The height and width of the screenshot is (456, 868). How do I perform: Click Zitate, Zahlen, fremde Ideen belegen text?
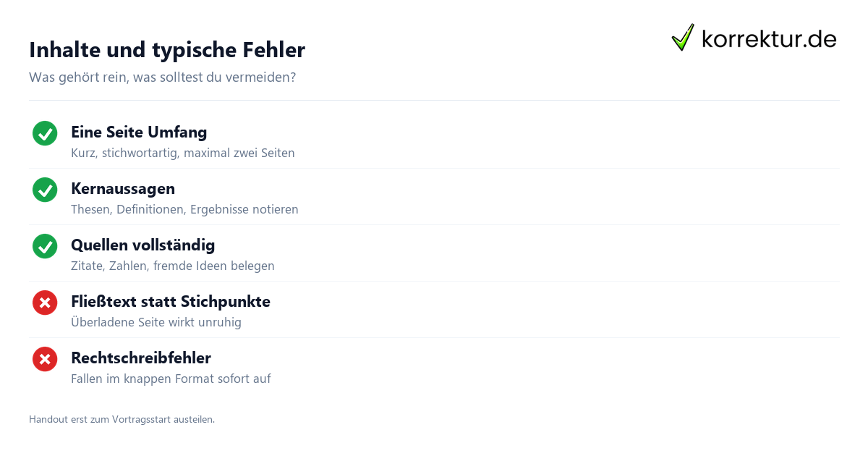point(173,266)
